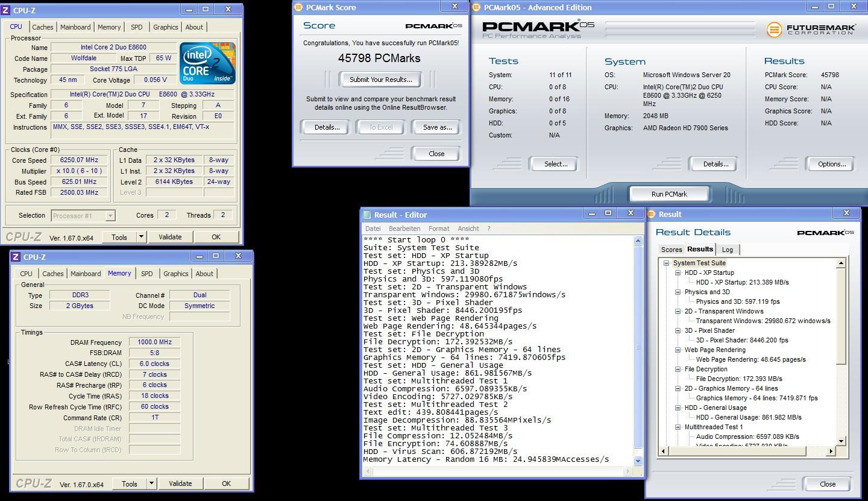Click Save as button in PCMark Score
This screenshot has width=868, height=501.
437,127
